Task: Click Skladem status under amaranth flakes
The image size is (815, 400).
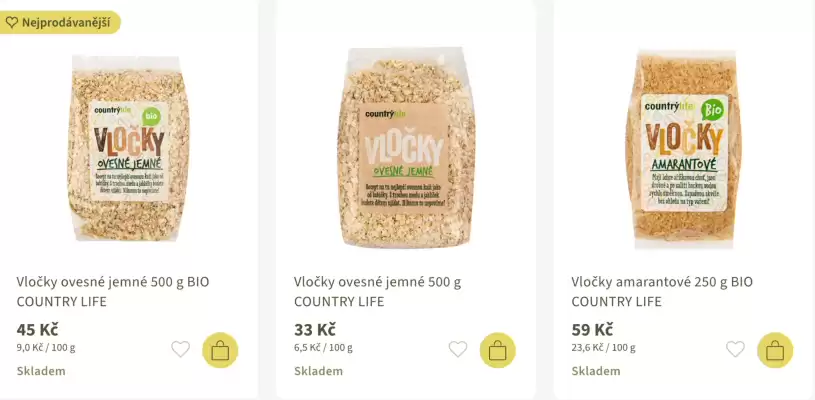Action: tap(596, 371)
